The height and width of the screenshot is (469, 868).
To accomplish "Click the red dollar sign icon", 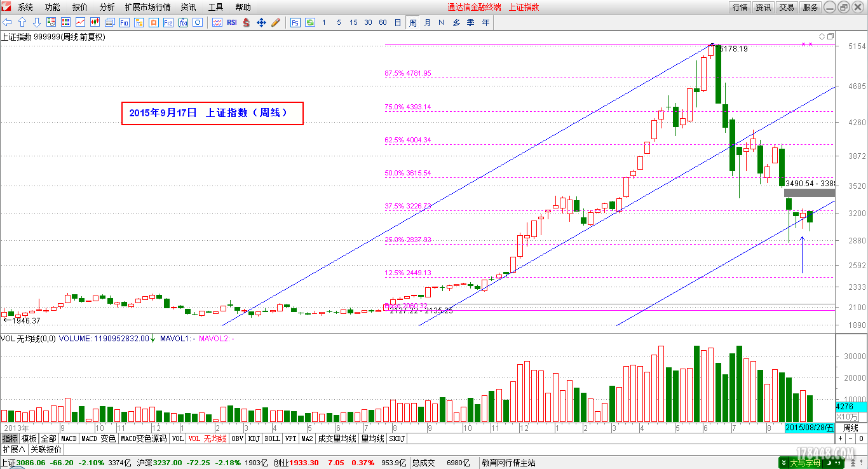I will click(246, 22).
